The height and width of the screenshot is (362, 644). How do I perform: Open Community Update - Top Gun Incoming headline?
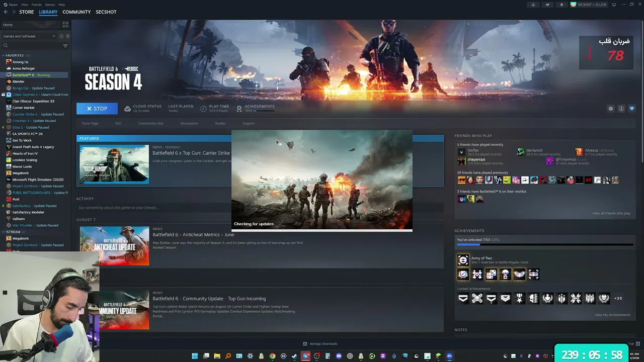click(x=209, y=299)
